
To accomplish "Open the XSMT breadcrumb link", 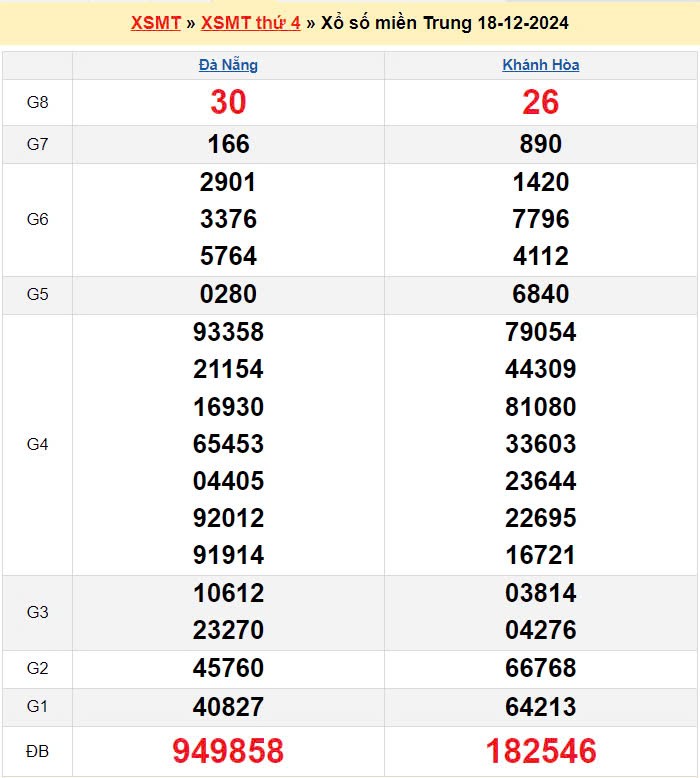I will point(155,22).
